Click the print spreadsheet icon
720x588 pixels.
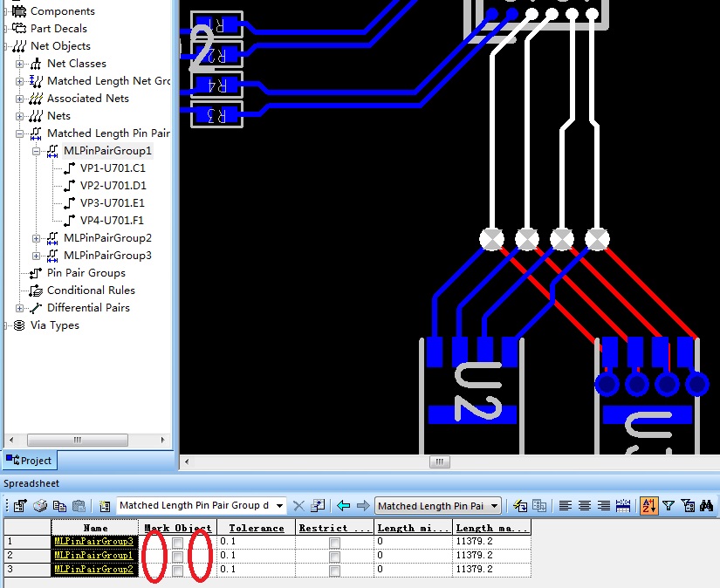[40, 506]
